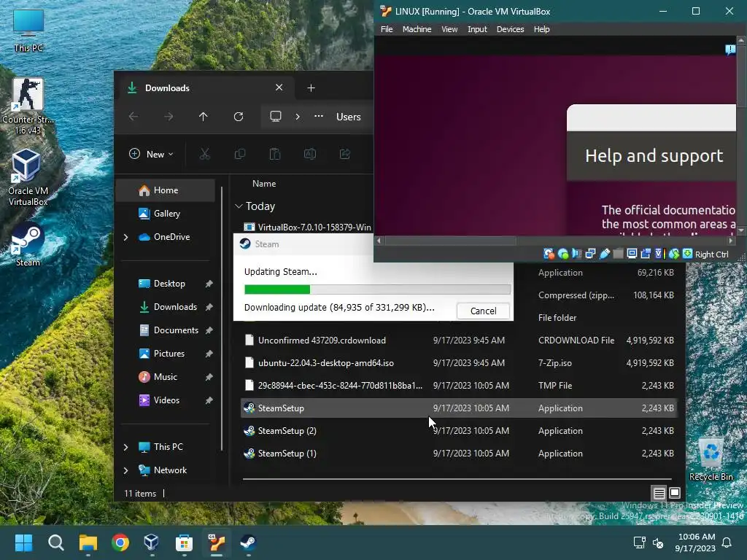Click Users in the address breadcrumb
The width and height of the screenshot is (747, 560).
point(348,117)
